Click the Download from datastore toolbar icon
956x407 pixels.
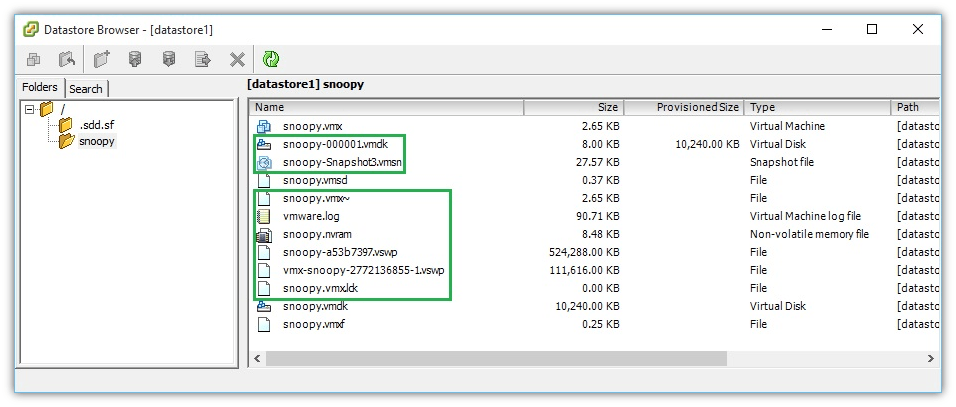pos(169,59)
